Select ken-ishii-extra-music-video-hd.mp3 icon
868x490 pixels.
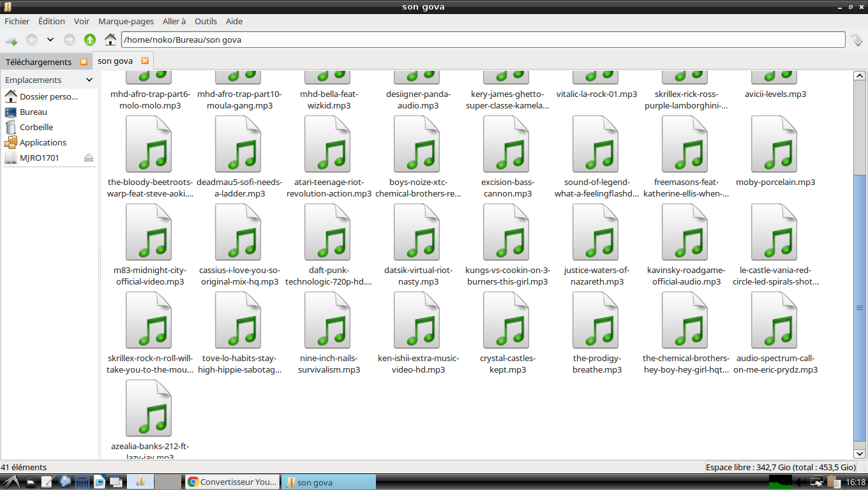click(x=418, y=320)
